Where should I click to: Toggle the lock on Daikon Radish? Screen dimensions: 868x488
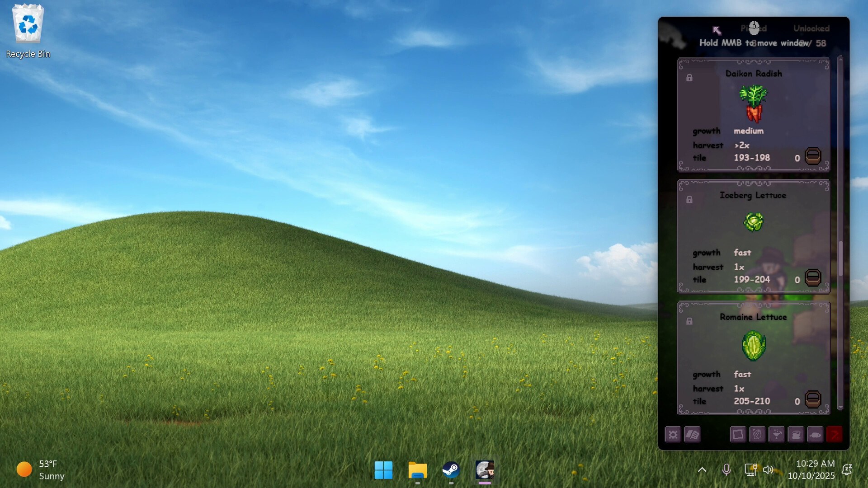[689, 78]
